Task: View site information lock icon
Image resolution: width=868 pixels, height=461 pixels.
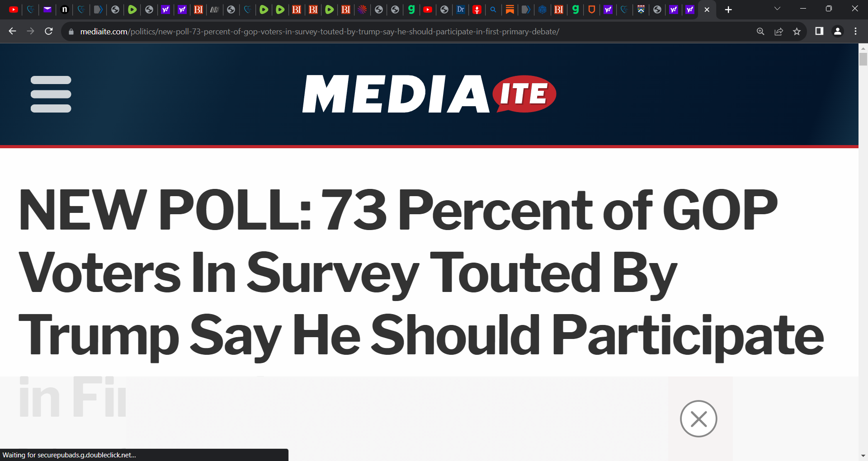Action: (71, 32)
